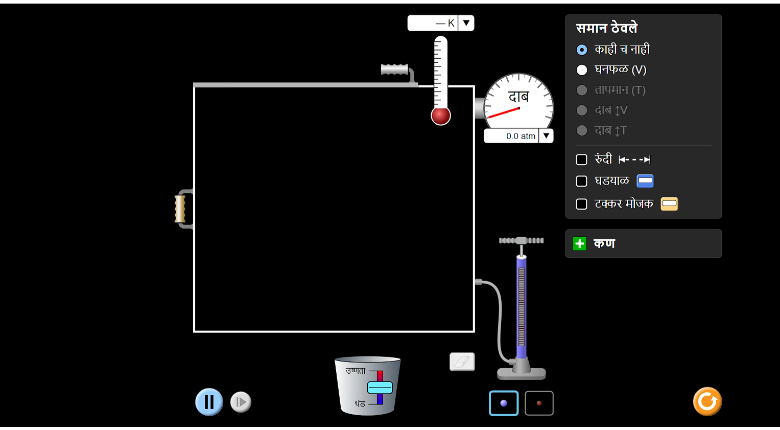This screenshot has width=780, height=430.
Task: Enable the रुंदी width checkbox
Action: pyautogui.click(x=582, y=159)
